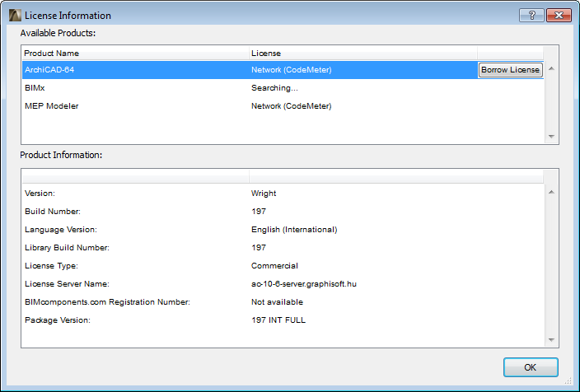Click the Help question mark button

[x=531, y=16]
